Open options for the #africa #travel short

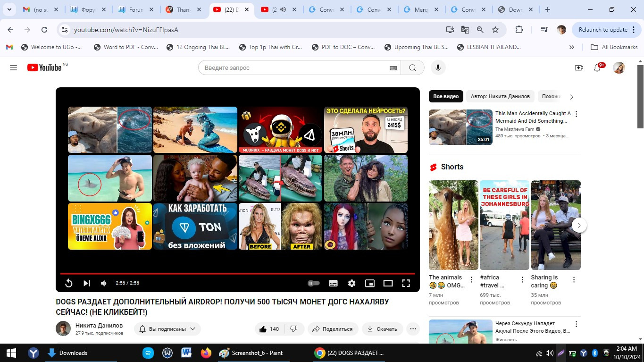tap(522, 280)
